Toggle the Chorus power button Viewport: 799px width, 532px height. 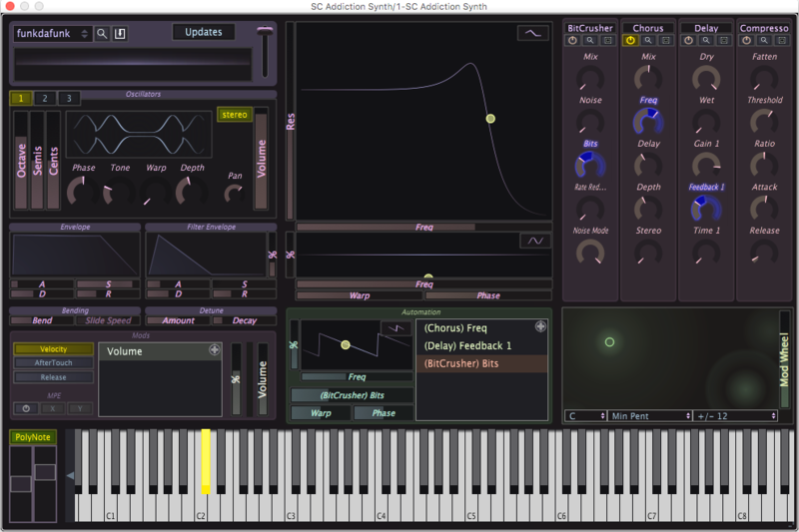coord(631,41)
